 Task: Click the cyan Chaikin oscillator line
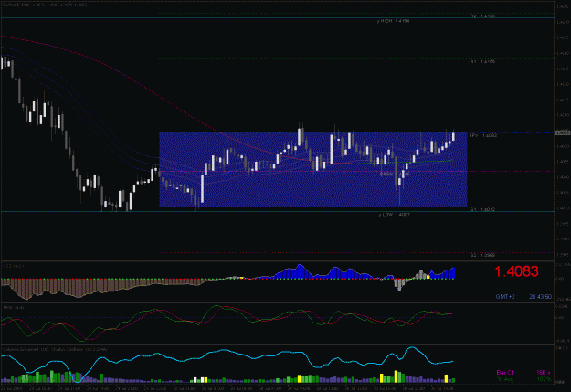coord(226,351)
